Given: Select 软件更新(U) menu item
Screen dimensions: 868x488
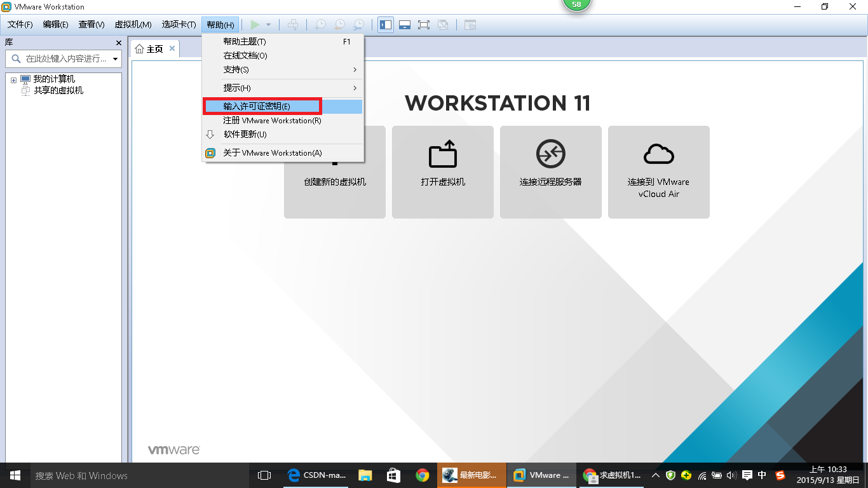Looking at the screenshot, I should point(283,134).
